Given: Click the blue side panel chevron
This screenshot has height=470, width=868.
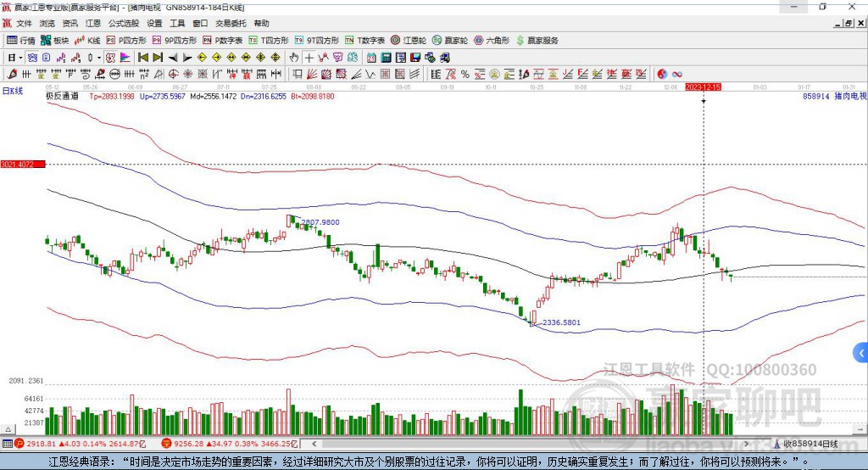Looking at the screenshot, I should pyautogui.click(x=860, y=353).
